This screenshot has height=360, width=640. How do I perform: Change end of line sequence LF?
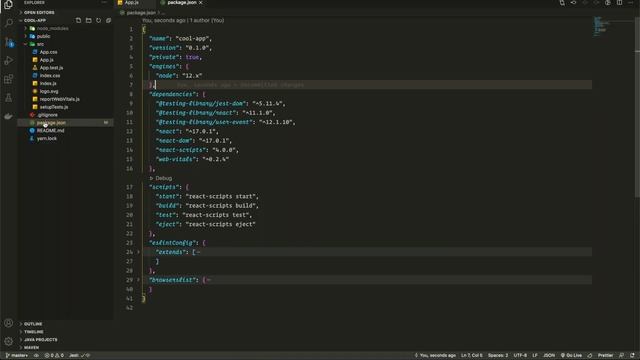535,356
